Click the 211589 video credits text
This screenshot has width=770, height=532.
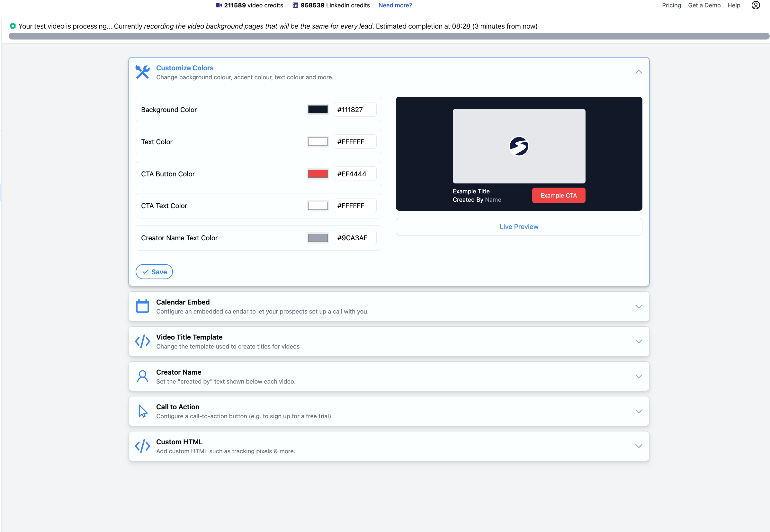point(254,5)
